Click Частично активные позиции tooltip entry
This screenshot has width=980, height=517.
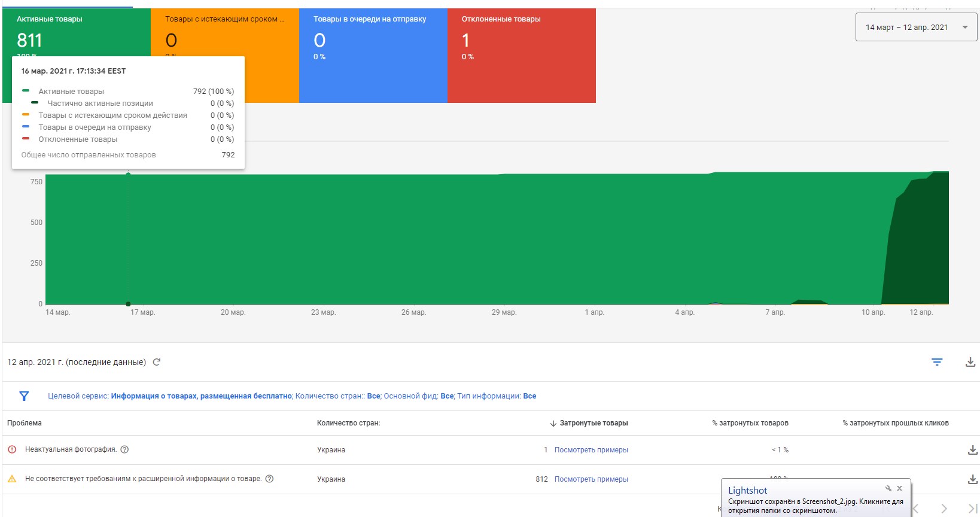point(100,104)
